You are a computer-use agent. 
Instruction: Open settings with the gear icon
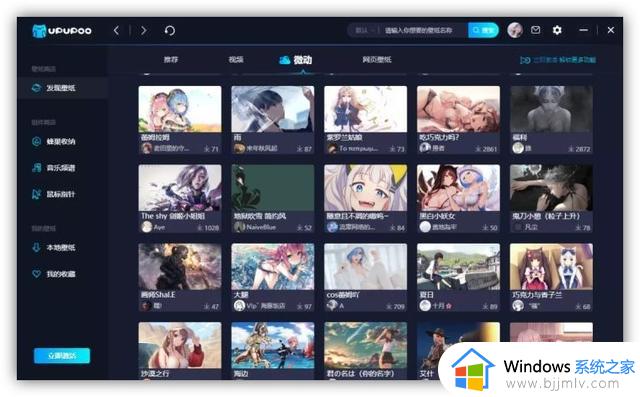557,30
